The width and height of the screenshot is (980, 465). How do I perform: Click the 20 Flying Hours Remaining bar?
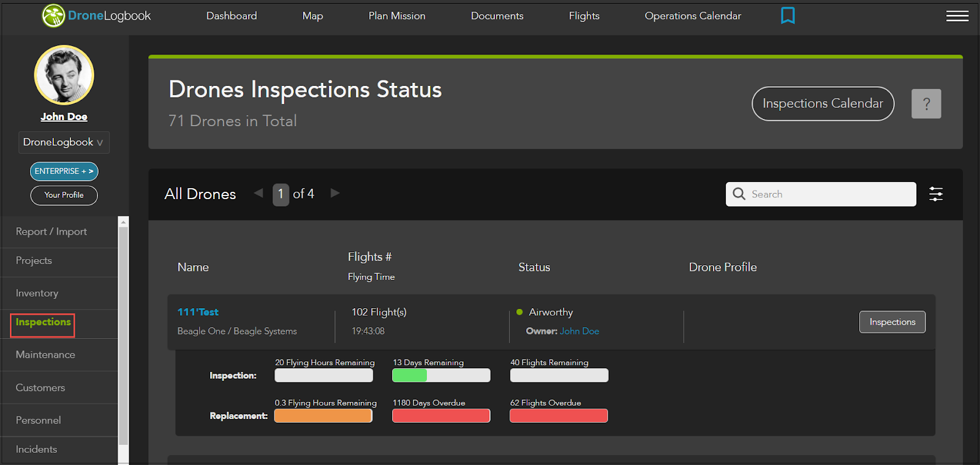(x=323, y=376)
